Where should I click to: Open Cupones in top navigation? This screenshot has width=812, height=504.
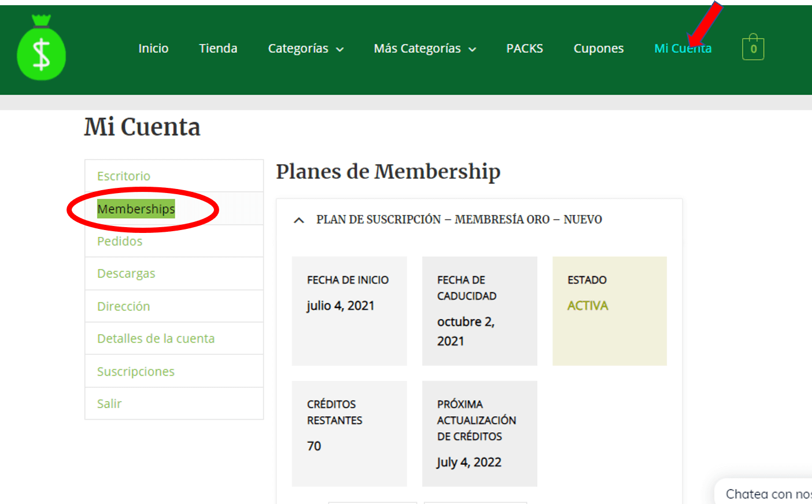(x=598, y=49)
